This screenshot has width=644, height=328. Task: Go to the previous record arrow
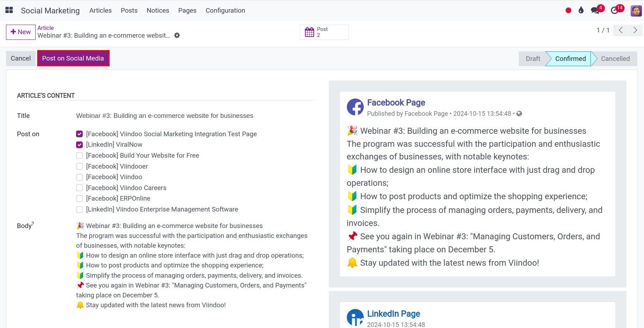(x=621, y=30)
